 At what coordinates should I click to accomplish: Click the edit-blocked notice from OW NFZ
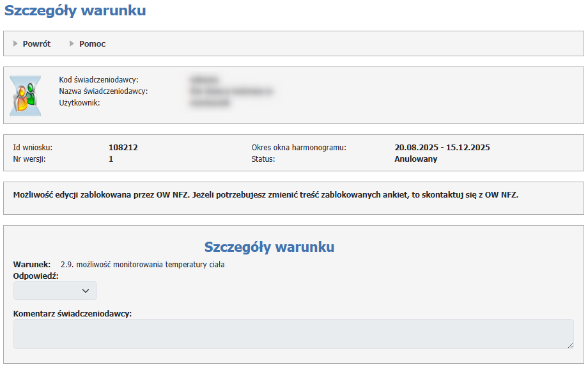pos(265,195)
